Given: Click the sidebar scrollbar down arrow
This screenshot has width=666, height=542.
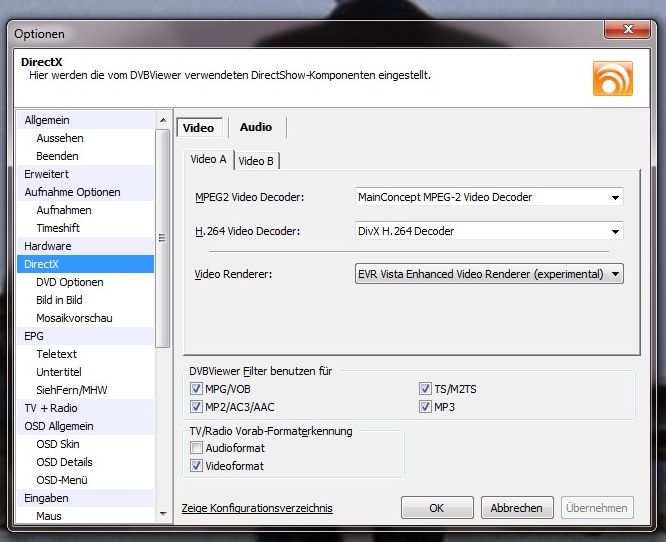Looking at the screenshot, I should coord(163,513).
